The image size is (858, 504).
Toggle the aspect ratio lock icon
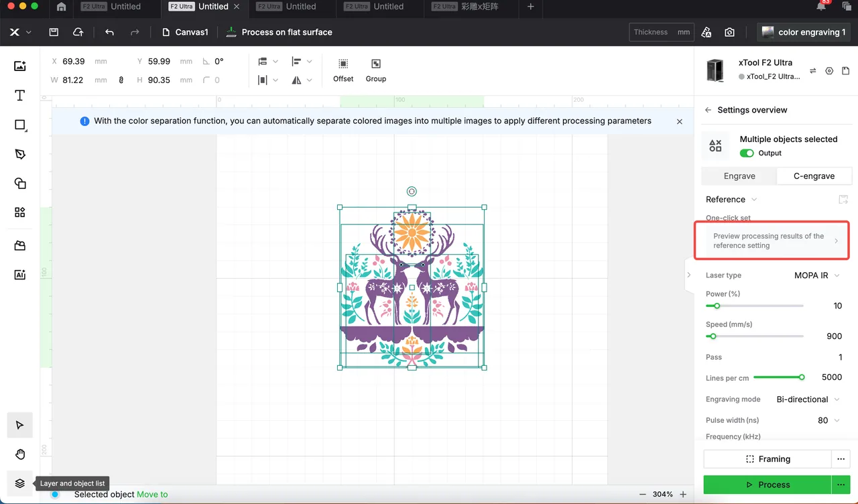pyautogui.click(x=121, y=80)
